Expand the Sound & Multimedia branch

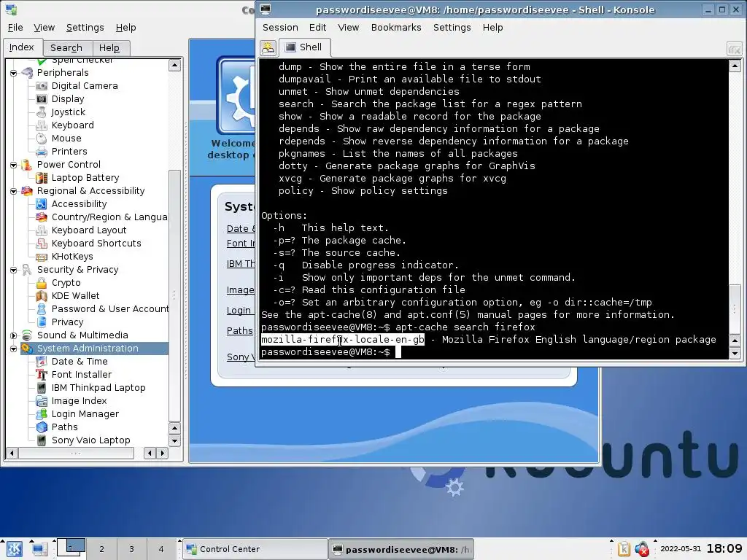[x=13, y=335]
